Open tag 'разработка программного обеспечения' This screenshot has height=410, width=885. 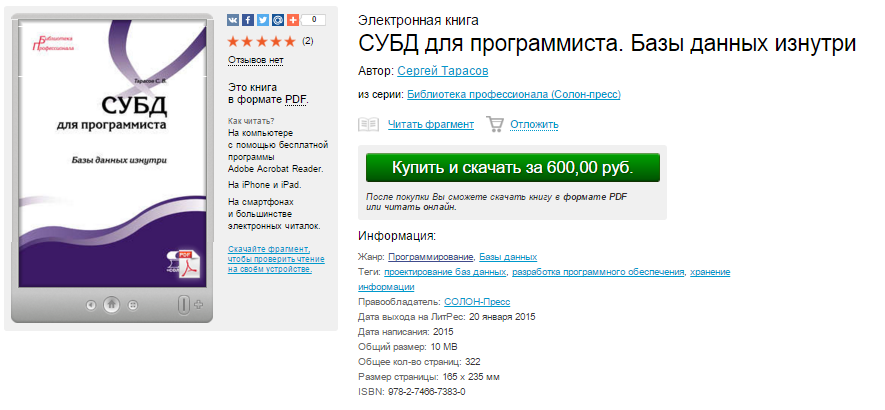click(x=598, y=272)
